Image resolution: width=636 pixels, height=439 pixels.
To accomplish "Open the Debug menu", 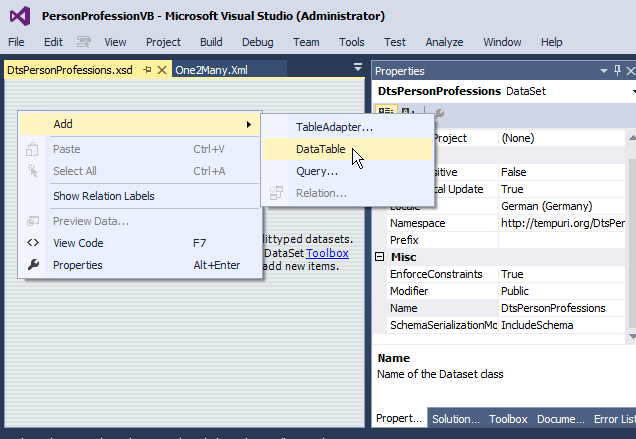I will 258,42.
